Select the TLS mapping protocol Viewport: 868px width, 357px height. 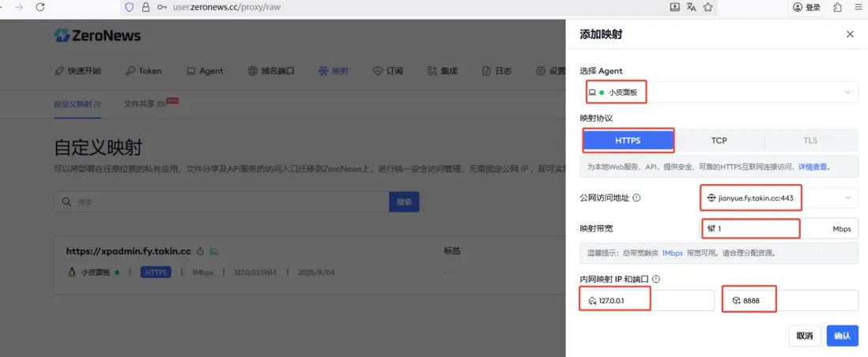pos(810,141)
